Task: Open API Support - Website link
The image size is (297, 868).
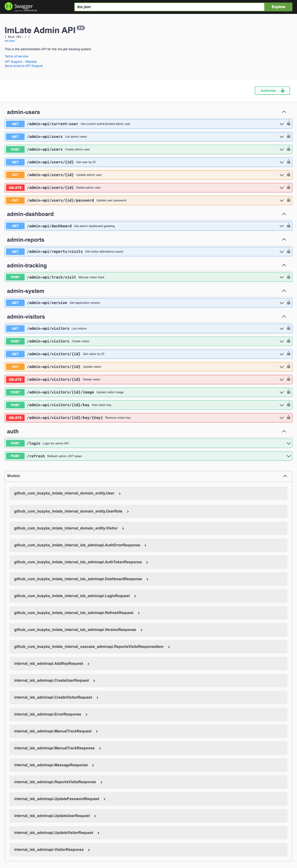Action: 21,62
